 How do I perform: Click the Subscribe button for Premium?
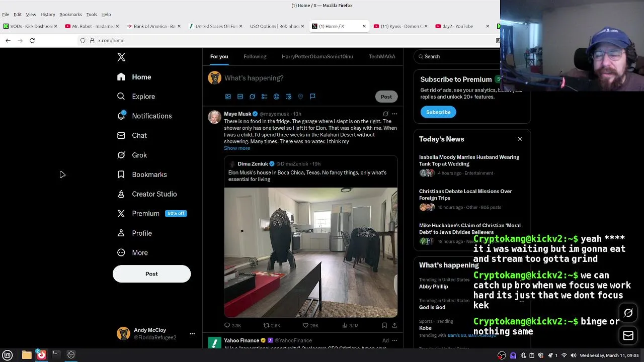(438, 112)
